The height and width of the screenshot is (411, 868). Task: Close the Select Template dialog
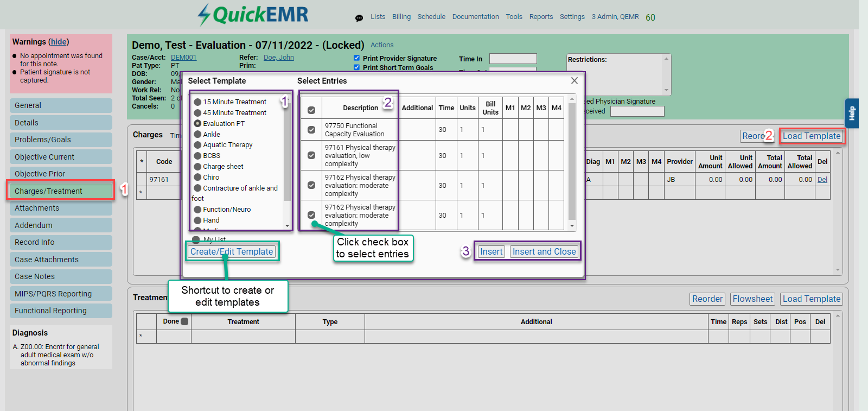coord(575,80)
